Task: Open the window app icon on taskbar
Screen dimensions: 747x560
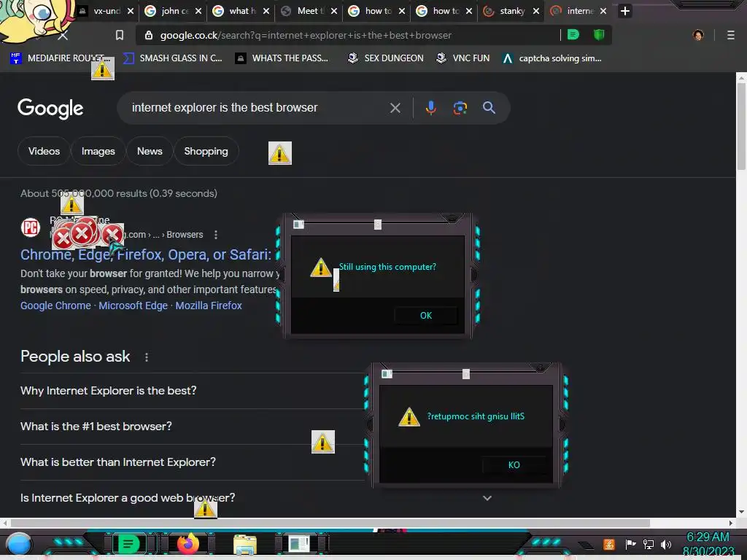Action: (299, 544)
